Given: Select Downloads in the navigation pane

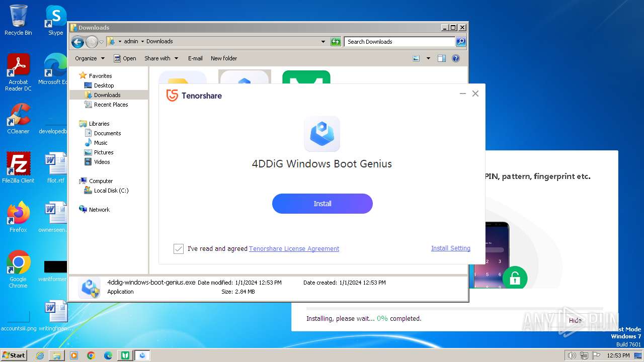Looking at the screenshot, I should click(103, 95).
